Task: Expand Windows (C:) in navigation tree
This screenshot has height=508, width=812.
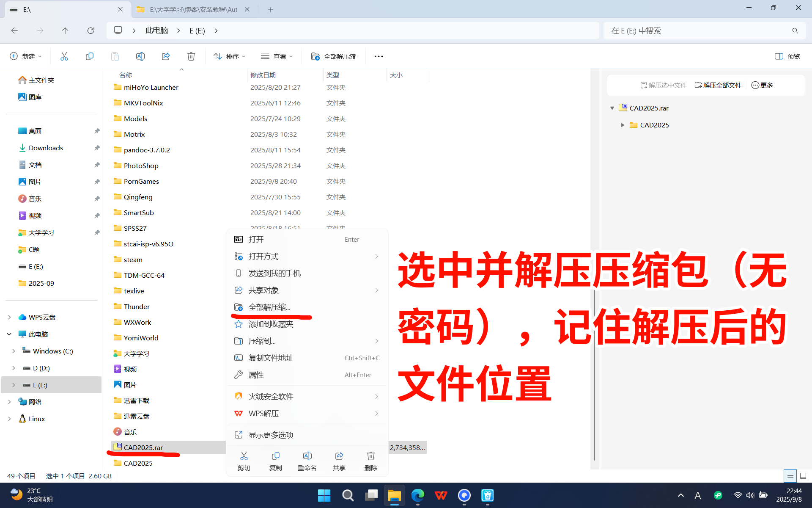Action: tap(14, 351)
